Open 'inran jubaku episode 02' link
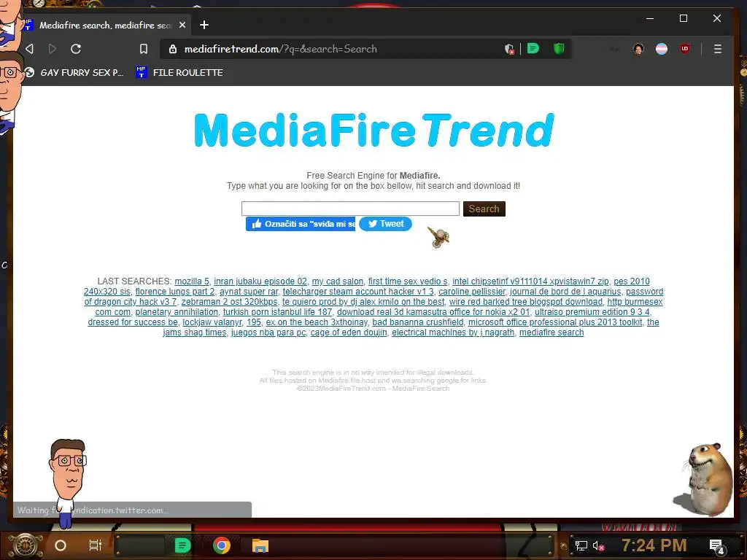Viewport: 747px width, 560px height. tap(260, 281)
